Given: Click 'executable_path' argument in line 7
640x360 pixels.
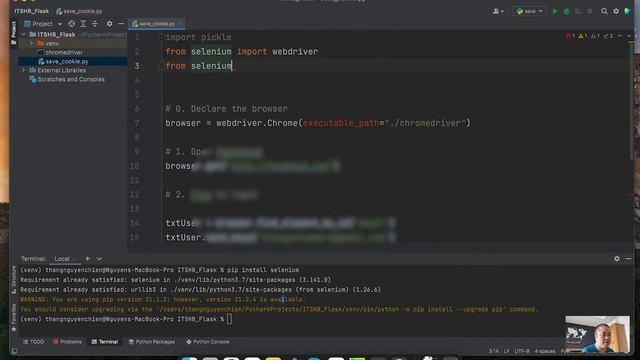Looking at the screenshot, I should 341,123.
